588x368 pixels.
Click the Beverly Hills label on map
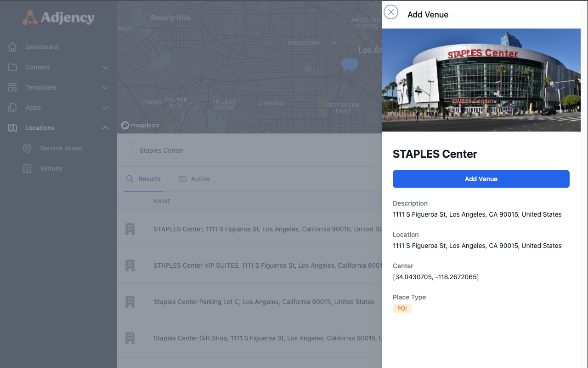[x=171, y=18]
